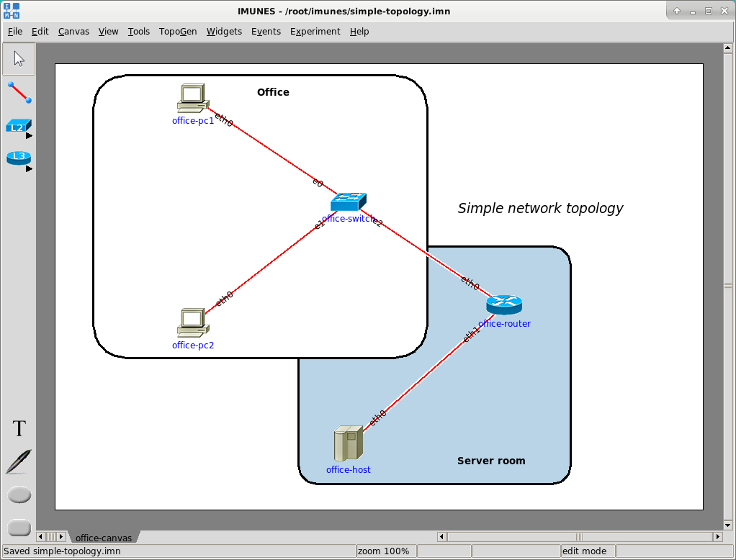Click eth0 label near office-pc1

(224, 119)
